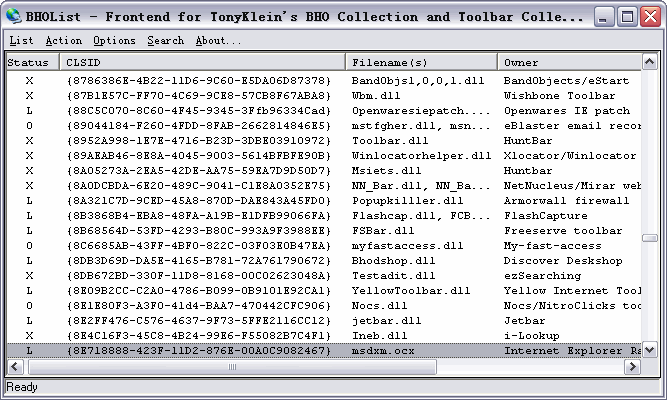Close the BHOList window
The image size is (667, 400).
pos(650,17)
